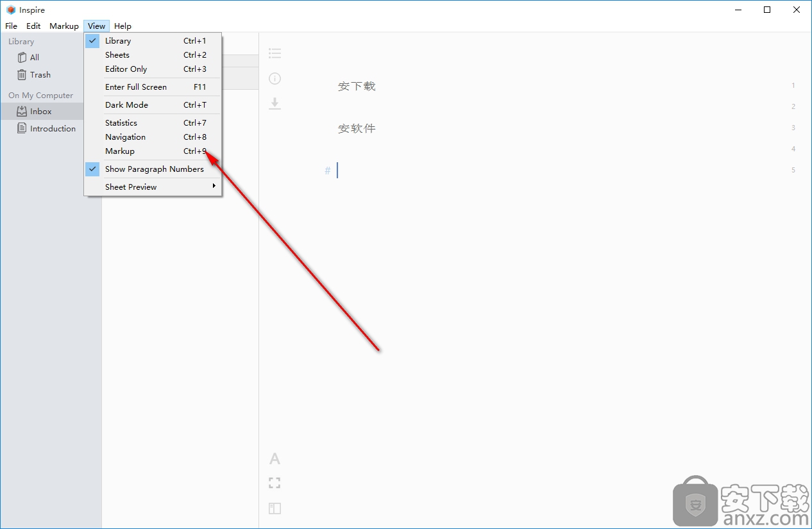Click the Introduction sheet icon
This screenshot has width=812, height=529.
22,128
